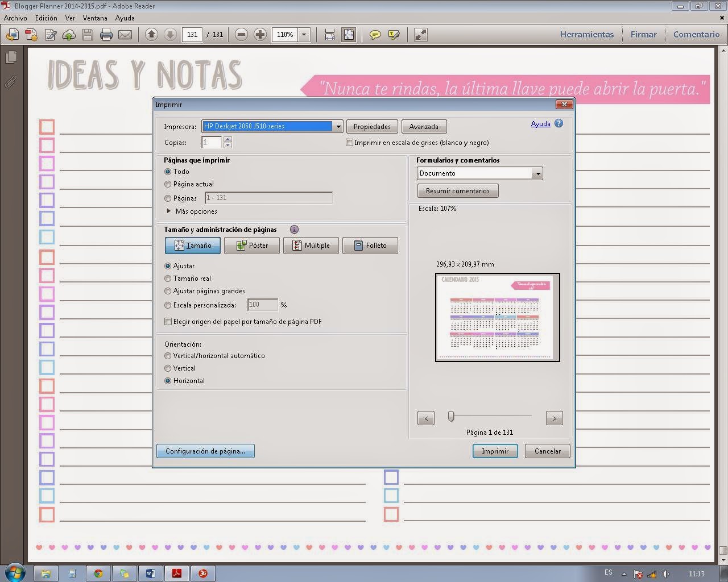
Task: Open the Ventana menu
Action: click(95, 18)
